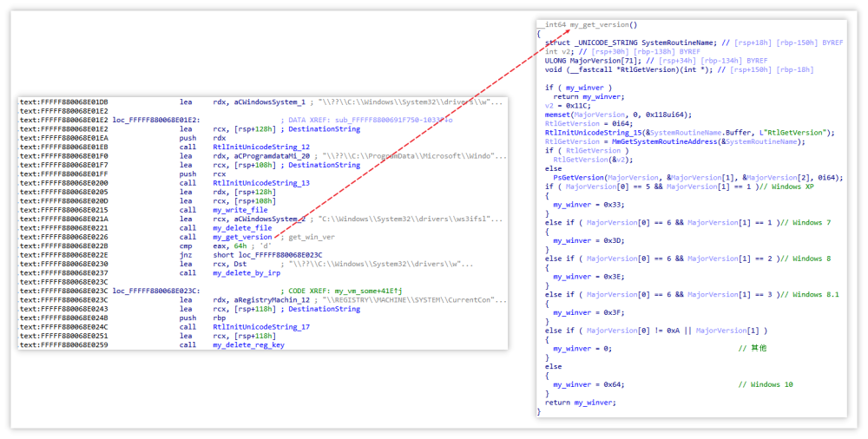This screenshot has width=868, height=439.
Task: Select the memset call in pseudocode
Action: 558,115
